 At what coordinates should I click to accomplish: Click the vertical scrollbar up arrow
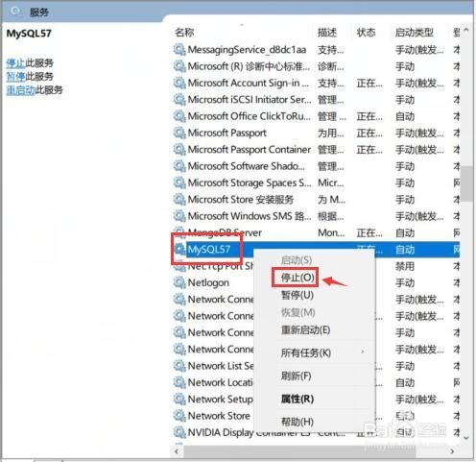pos(466,30)
